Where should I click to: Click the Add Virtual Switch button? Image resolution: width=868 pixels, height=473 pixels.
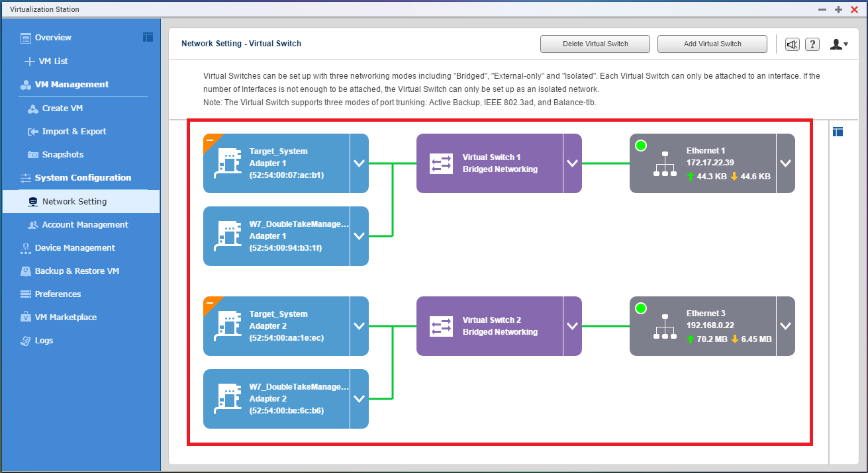tap(712, 44)
